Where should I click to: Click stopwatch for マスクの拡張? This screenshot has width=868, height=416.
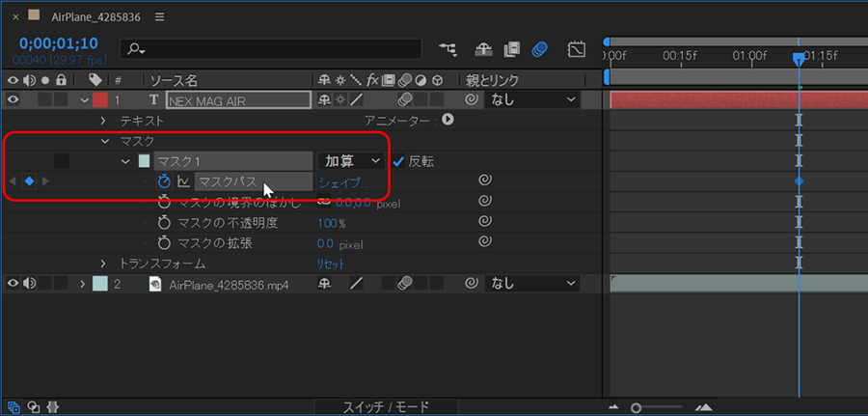(x=164, y=242)
